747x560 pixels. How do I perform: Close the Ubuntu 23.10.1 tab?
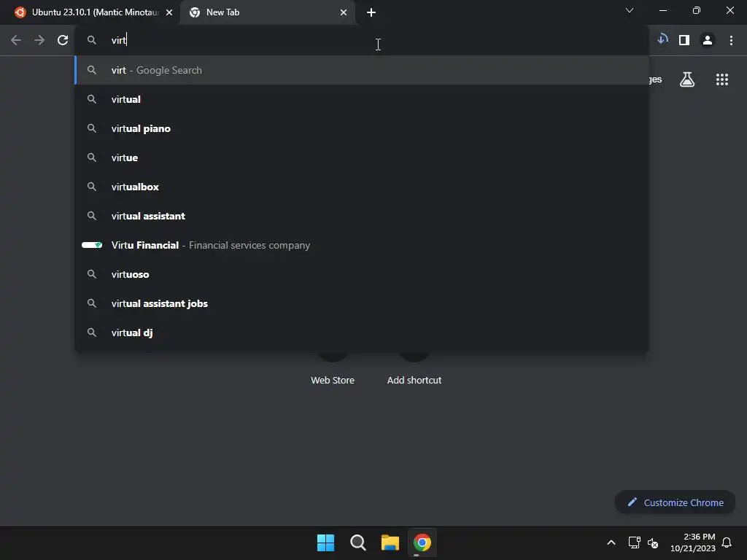click(169, 12)
